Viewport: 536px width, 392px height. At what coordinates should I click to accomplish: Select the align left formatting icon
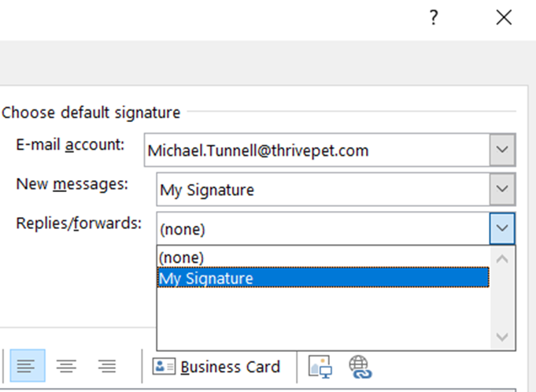pos(26,366)
